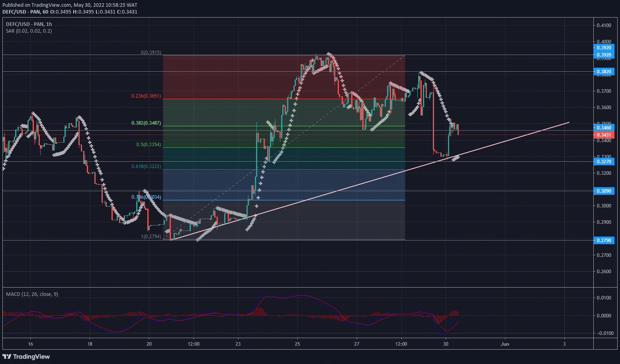620x364 pixels.
Task: Click date 16 on time axis
Action: (31, 344)
